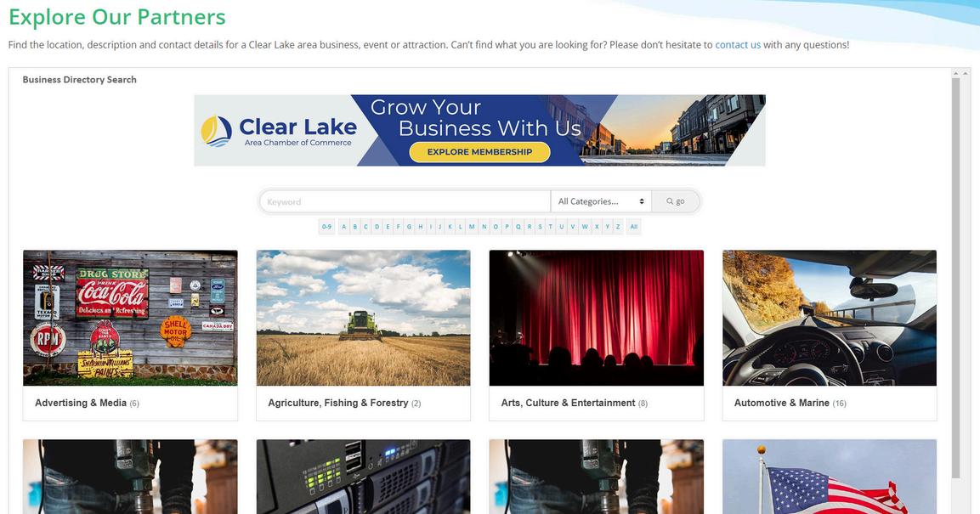Open Agriculture, Fishing & Forestry combine image
Viewport: 980px width, 514px height.
tap(363, 318)
